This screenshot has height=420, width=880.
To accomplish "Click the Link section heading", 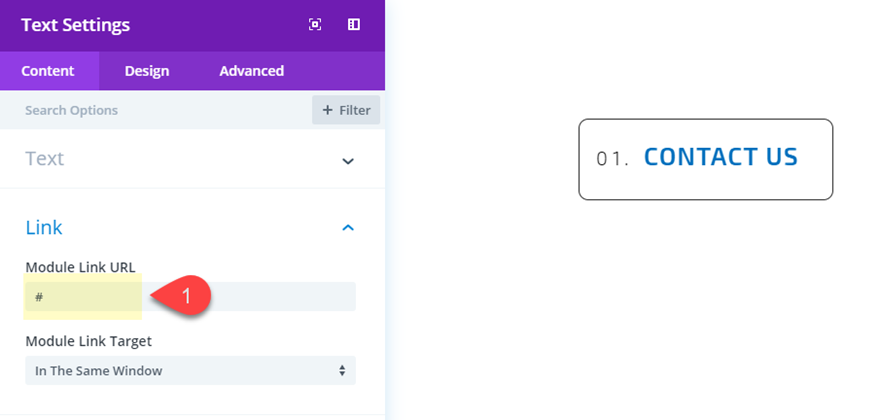I will [44, 228].
